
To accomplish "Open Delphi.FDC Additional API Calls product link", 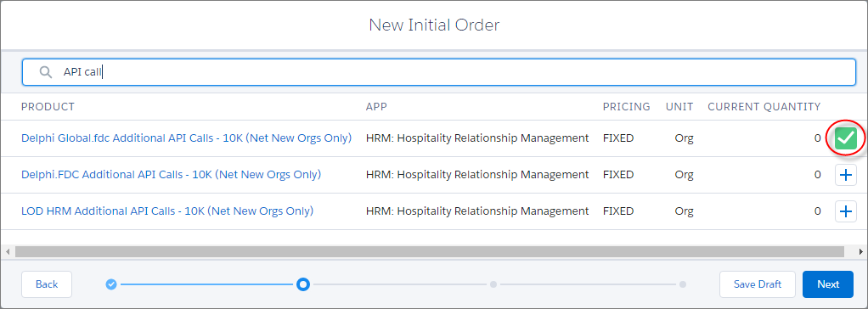I will (x=171, y=174).
